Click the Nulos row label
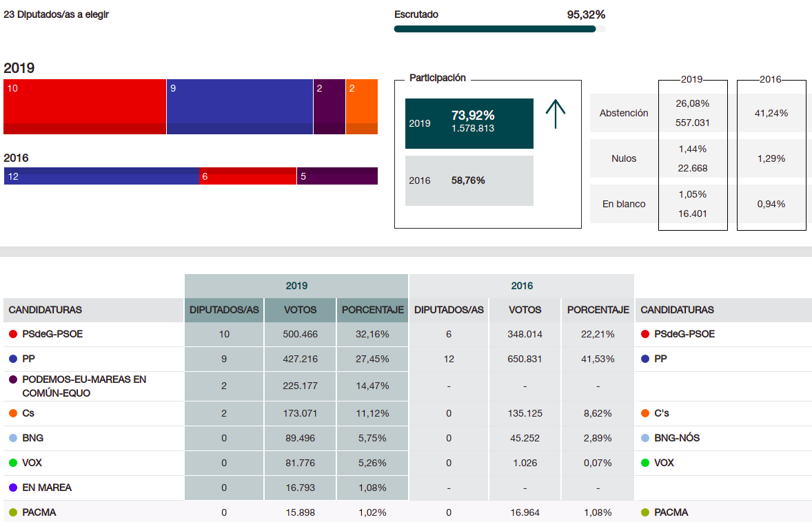The width and height of the screenshot is (812, 522). (x=623, y=158)
